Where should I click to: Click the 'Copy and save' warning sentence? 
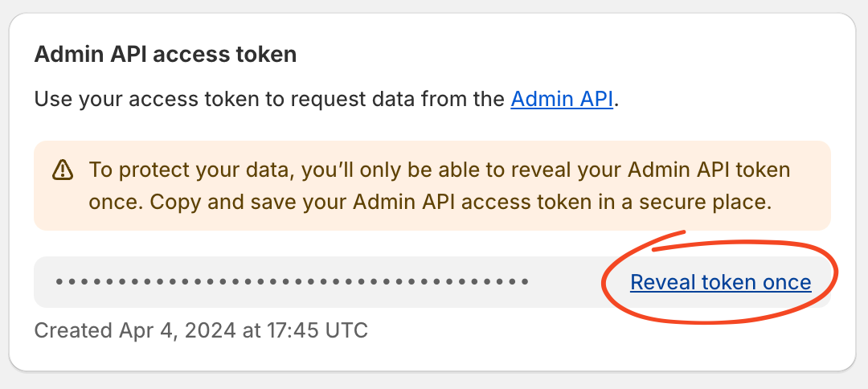[x=461, y=202]
